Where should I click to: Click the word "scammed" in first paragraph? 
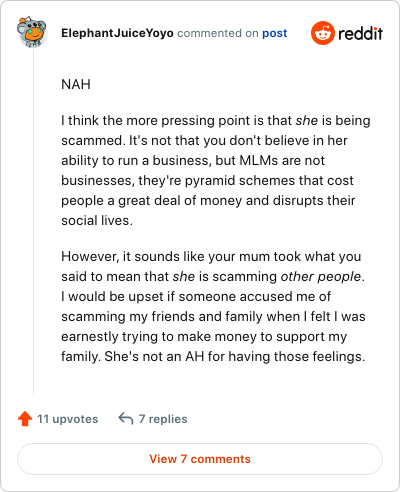(93, 141)
